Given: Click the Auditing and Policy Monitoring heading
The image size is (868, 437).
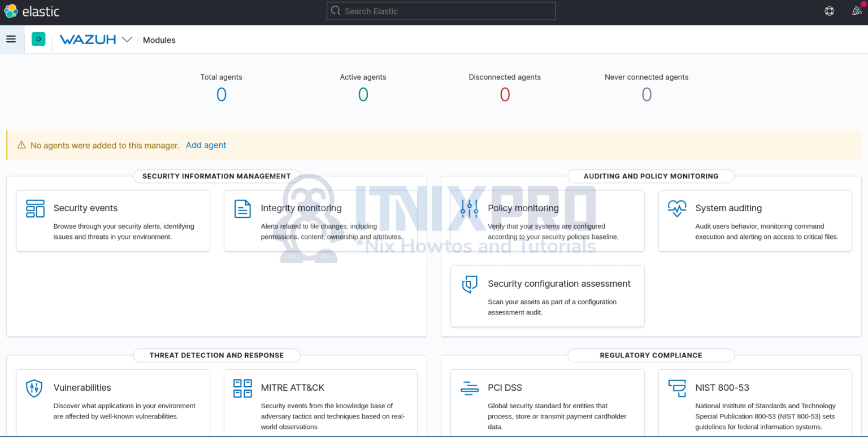Looking at the screenshot, I should [x=651, y=176].
